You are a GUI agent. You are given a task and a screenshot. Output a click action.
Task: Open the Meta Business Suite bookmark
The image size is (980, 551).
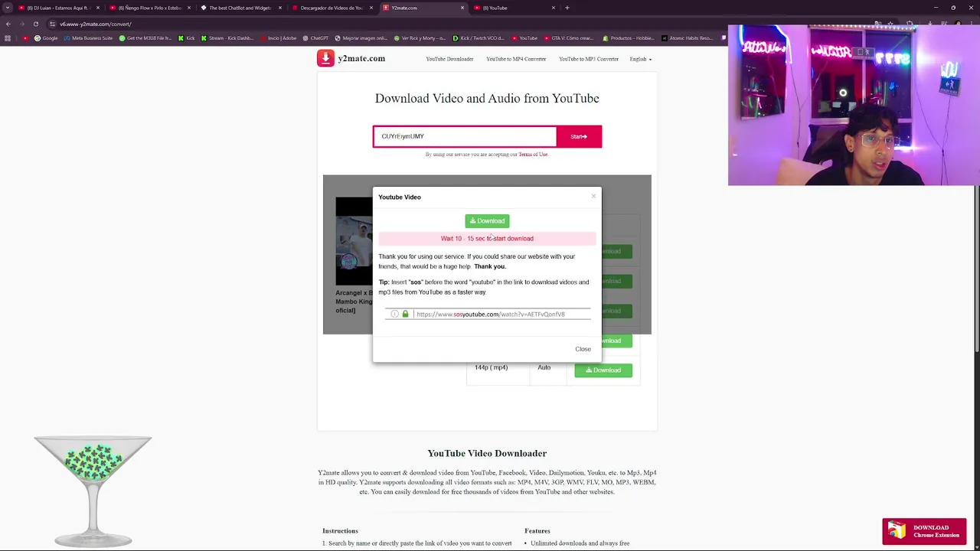[87, 38]
